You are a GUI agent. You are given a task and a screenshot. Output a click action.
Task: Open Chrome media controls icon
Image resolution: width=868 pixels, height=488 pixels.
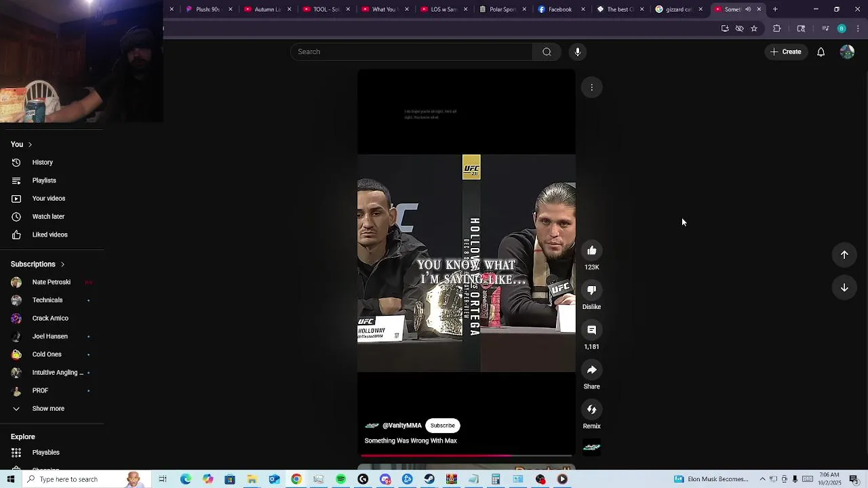click(x=825, y=28)
